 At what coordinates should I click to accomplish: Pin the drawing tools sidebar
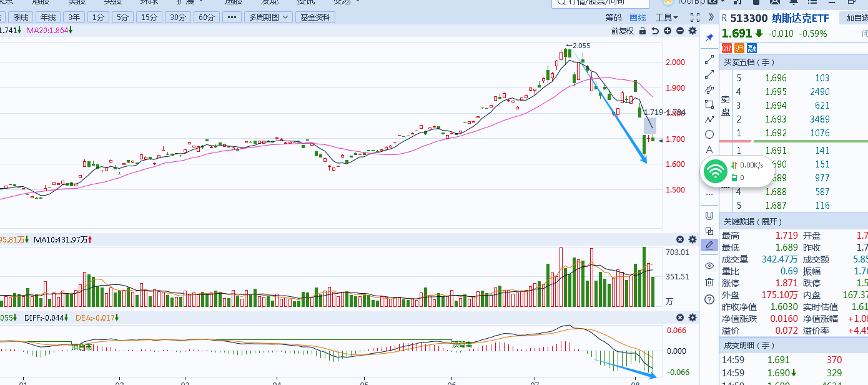(x=709, y=38)
